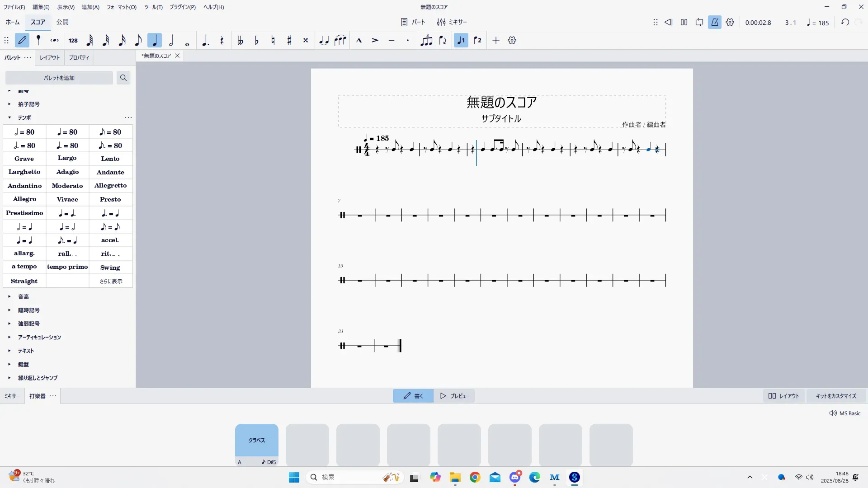Switch to the プロパティ tab
Image resolution: width=868 pixels, height=488 pixels.
79,58
